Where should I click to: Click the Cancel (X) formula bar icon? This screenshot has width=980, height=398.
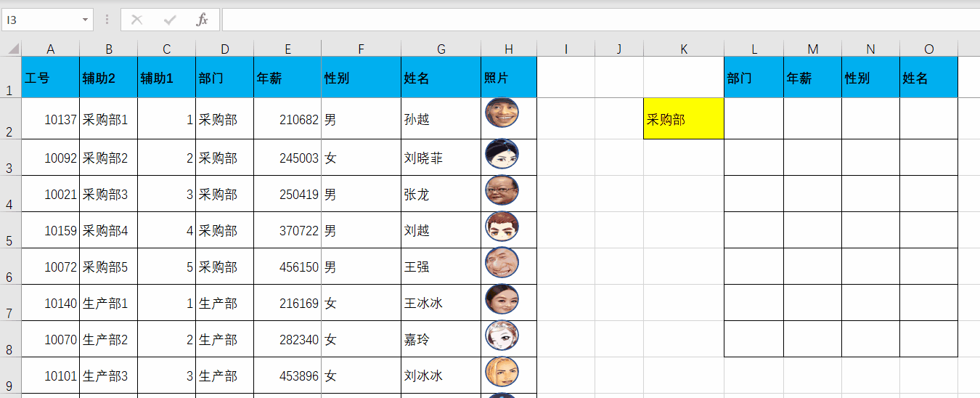click(x=136, y=20)
